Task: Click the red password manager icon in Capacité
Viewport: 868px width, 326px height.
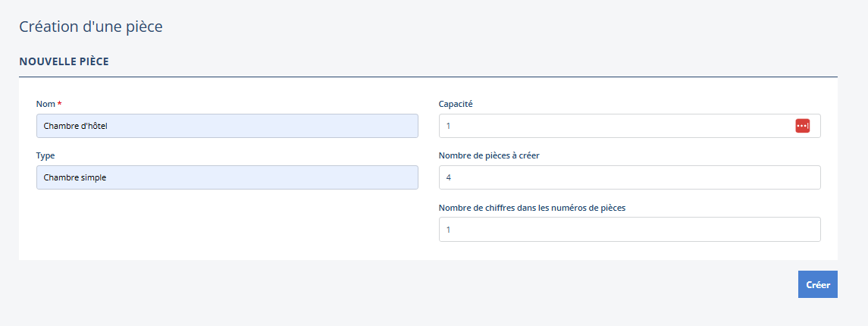Action: pyautogui.click(x=802, y=126)
